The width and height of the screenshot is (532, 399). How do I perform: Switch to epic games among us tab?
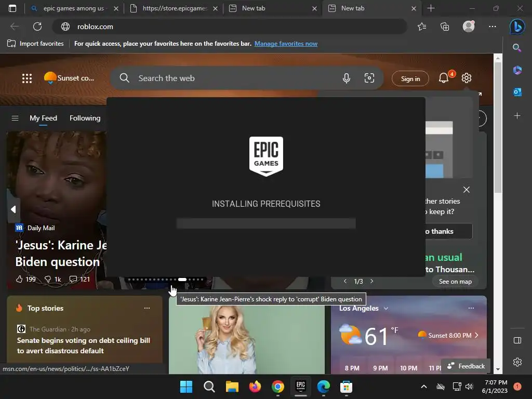click(73, 8)
